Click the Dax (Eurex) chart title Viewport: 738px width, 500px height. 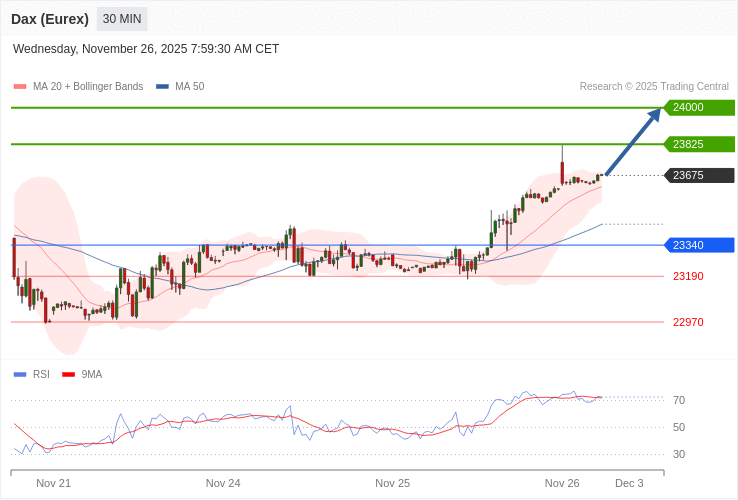(50, 19)
